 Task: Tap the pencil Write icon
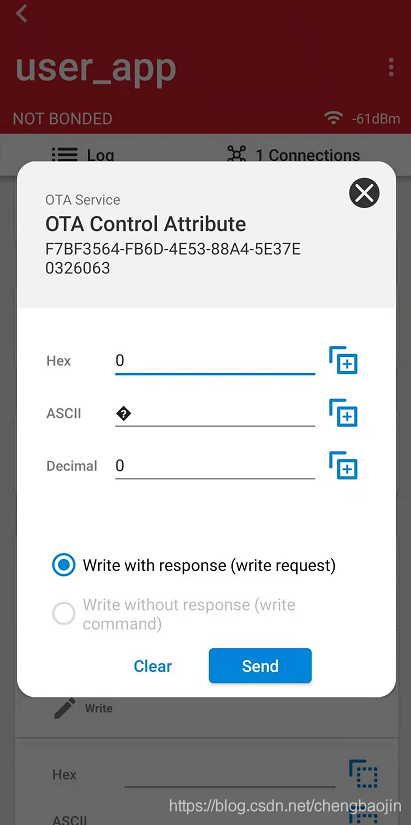pos(65,708)
